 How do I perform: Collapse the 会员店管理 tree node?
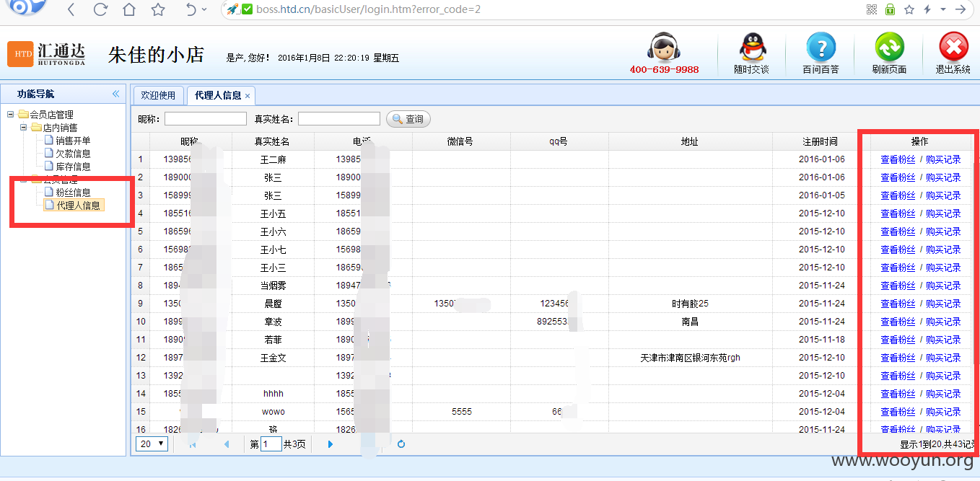(x=10, y=115)
